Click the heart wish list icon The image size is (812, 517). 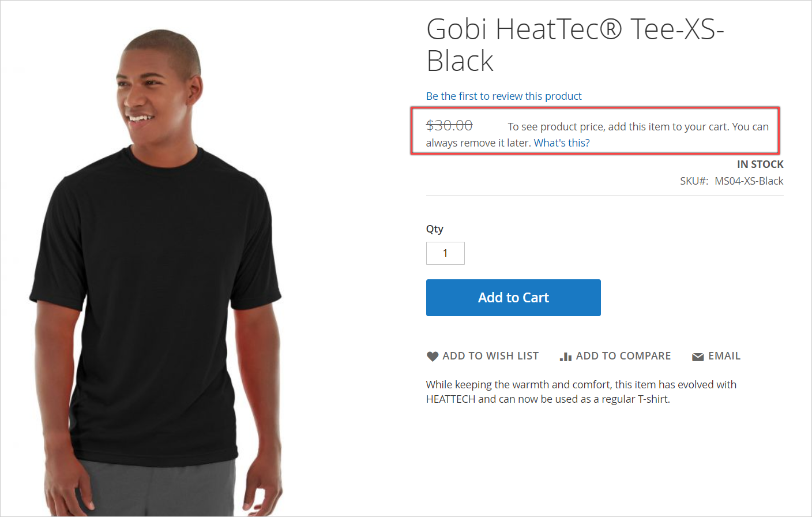[433, 357]
